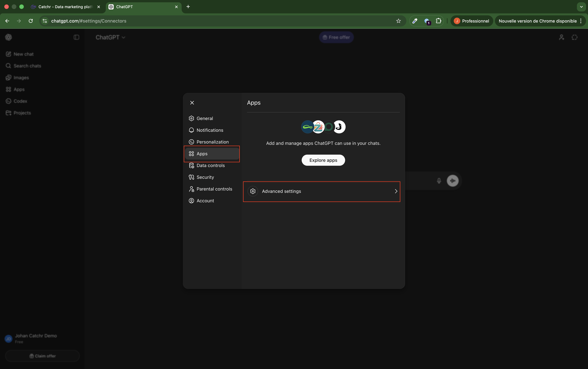Click the address bar URL
The image size is (588, 369).
[89, 21]
